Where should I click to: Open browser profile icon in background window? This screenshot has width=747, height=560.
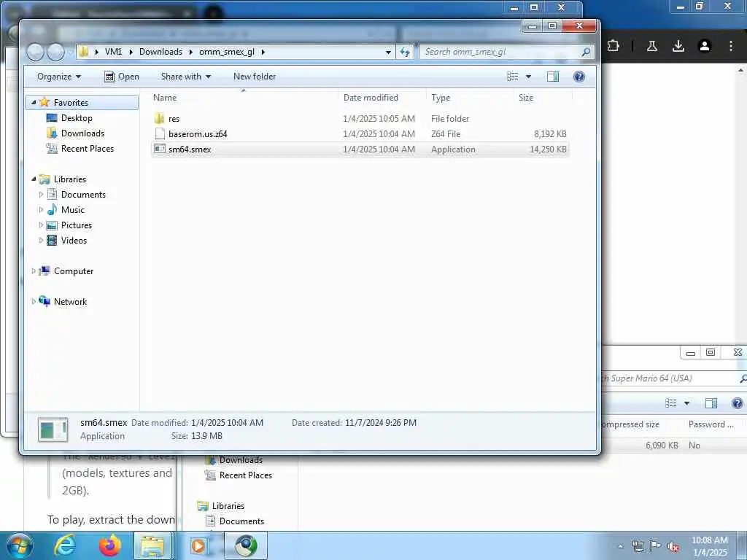[705, 46]
